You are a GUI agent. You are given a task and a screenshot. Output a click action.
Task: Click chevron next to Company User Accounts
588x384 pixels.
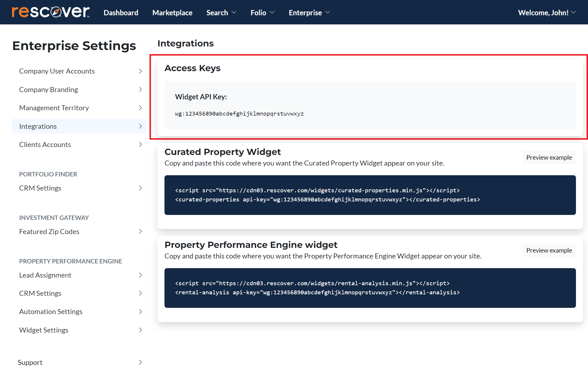tap(140, 71)
